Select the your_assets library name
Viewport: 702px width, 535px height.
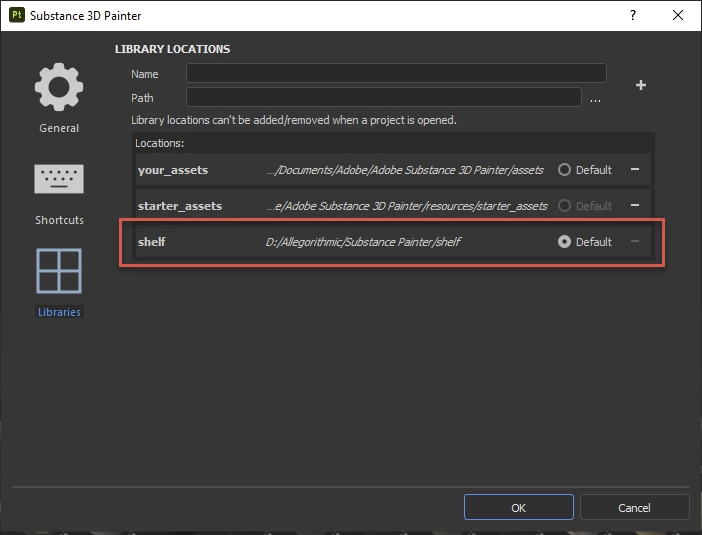[x=173, y=170]
